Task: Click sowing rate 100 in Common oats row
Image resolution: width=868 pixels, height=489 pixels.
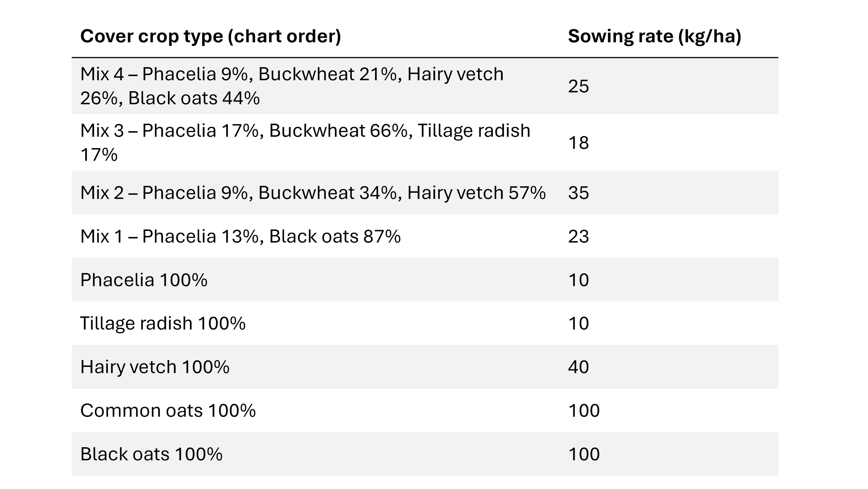Action: point(584,410)
